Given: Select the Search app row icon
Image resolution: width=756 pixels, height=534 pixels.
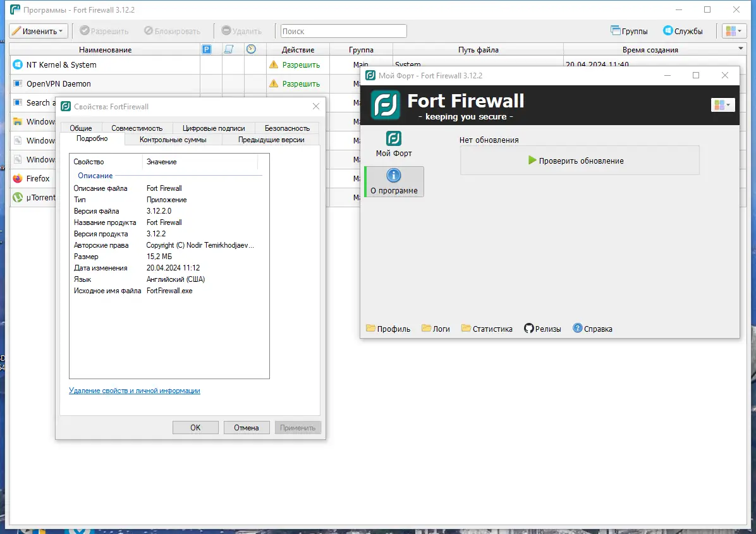Looking at the screenshot, I should coord(18,102).
